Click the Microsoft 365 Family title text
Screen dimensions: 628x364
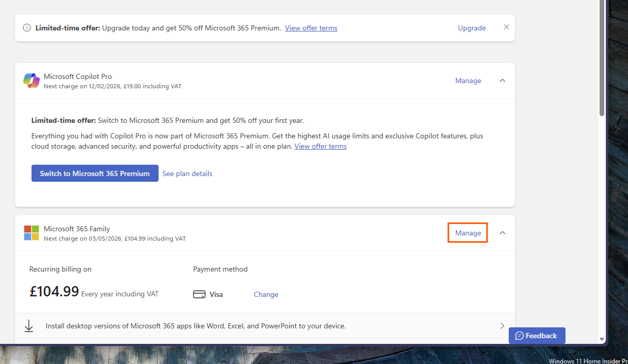(x=77, y=229)
